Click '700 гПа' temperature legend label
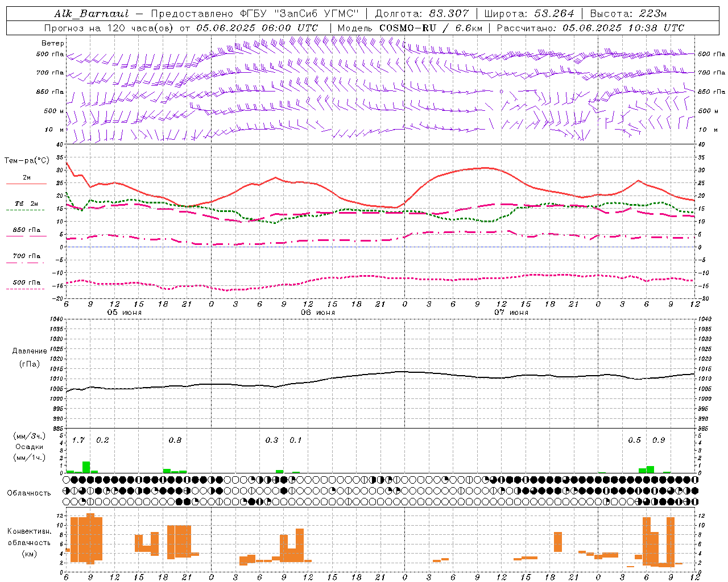 (x=27, y=256)
